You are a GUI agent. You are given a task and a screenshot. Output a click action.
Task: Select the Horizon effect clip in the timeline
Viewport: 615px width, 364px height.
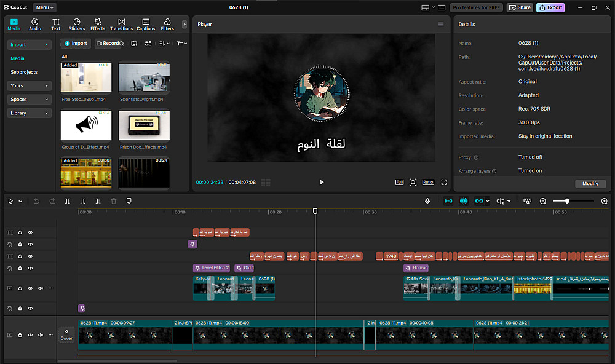416,268
